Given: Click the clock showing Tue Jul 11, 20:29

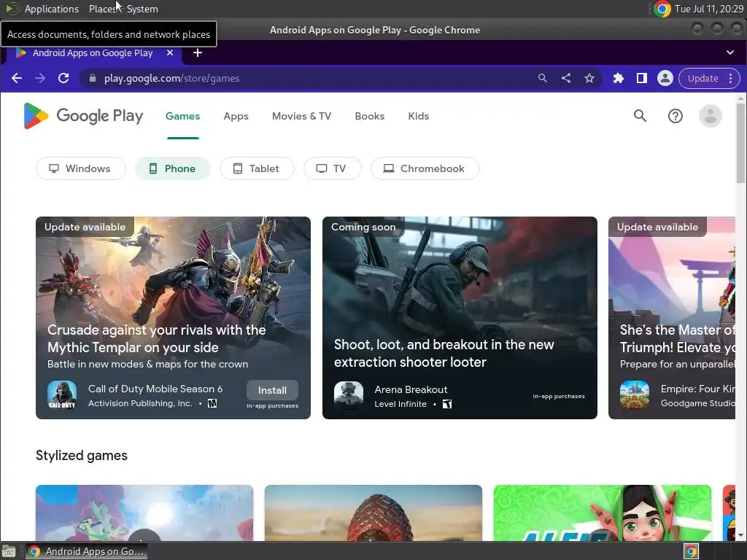Looking at the screenshot, I should (x=708, y=9).
